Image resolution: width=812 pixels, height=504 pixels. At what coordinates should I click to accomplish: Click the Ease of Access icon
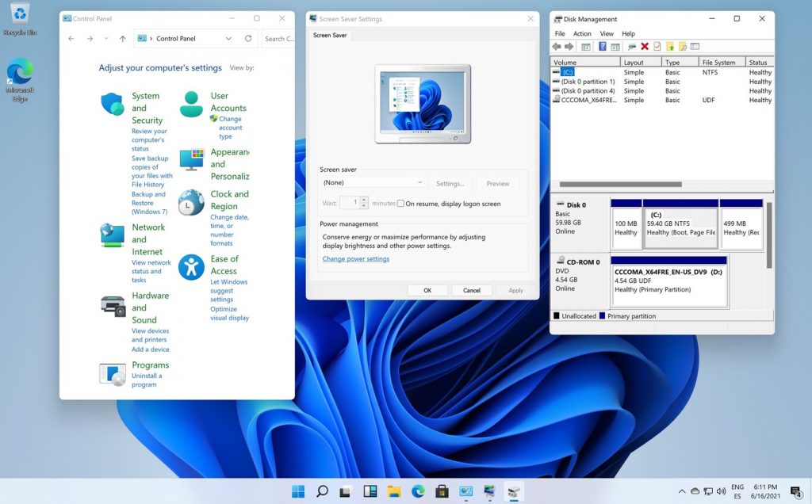tap(190, 268)
